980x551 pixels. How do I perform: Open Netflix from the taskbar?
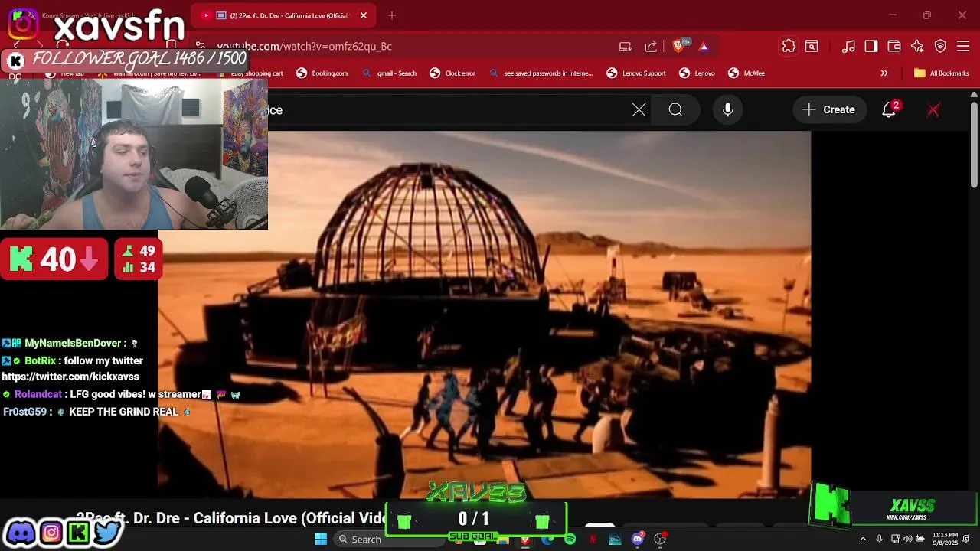click(x=593, y=540)
